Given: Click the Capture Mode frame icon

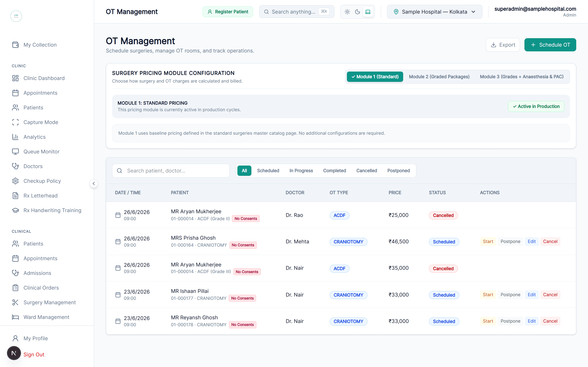Looking at the screenshot, I should coord(15,122).
